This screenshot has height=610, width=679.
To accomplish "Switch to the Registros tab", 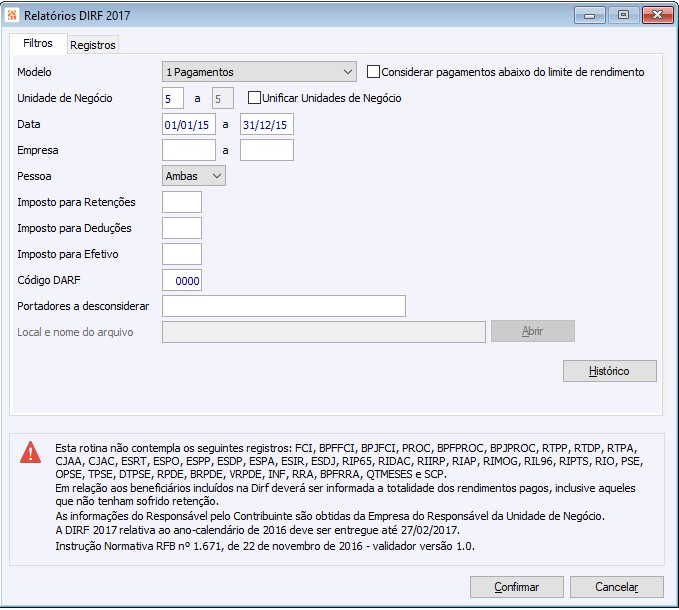I will pos(93,45).
